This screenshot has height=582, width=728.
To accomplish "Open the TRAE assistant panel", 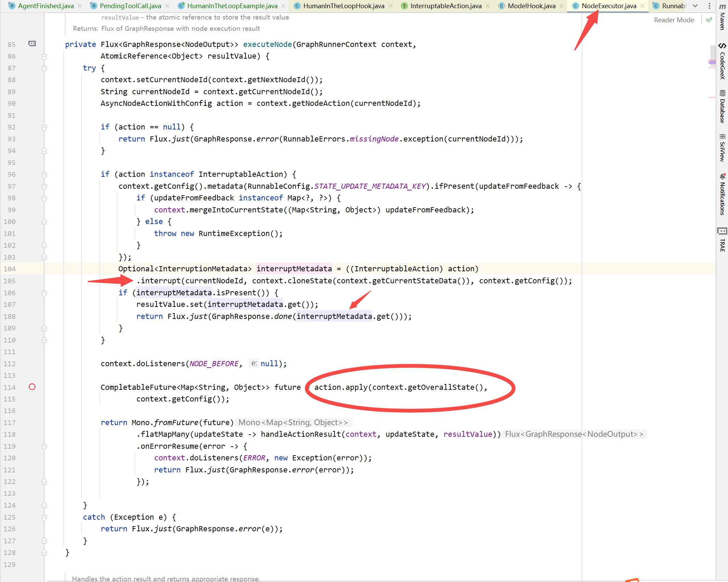I will 722,239.
